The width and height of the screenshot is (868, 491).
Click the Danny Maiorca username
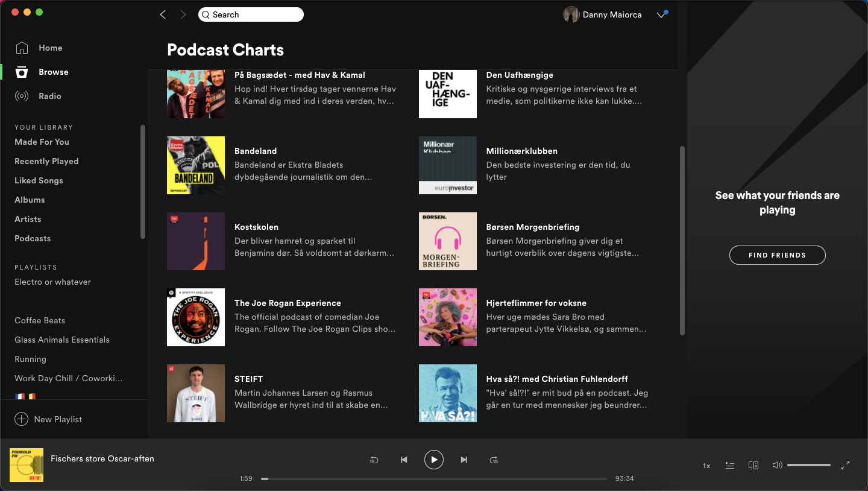tap(612, 14)
